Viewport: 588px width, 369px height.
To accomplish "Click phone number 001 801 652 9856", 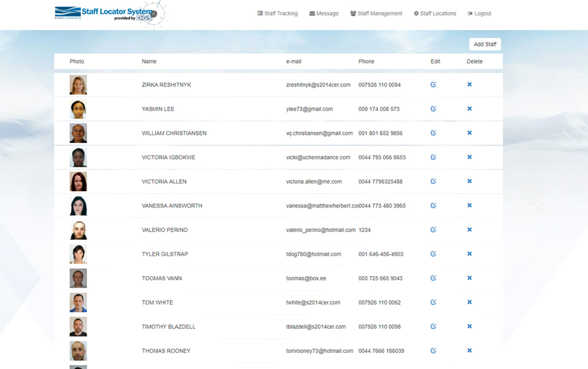I will coord(380,133).
